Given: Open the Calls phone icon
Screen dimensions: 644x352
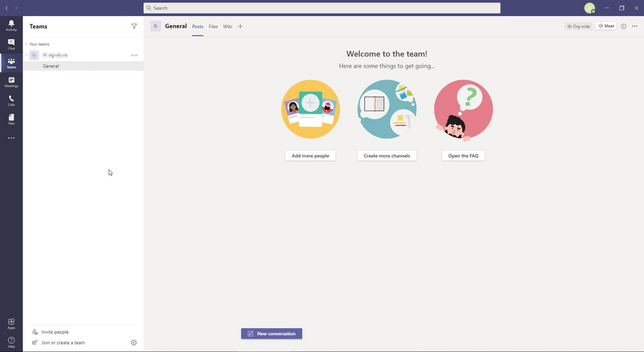Looking at the screenshot, I should [x=11, y=100].
